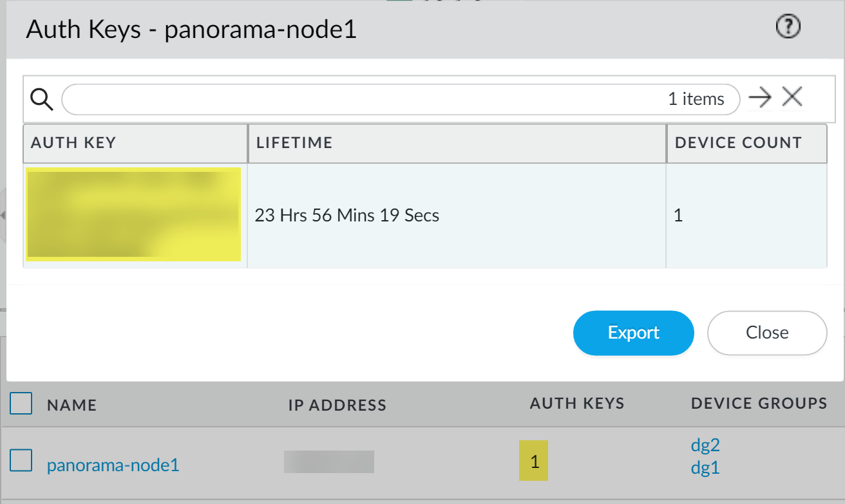Toggle the select-all checkbox beside NAME

21,404
